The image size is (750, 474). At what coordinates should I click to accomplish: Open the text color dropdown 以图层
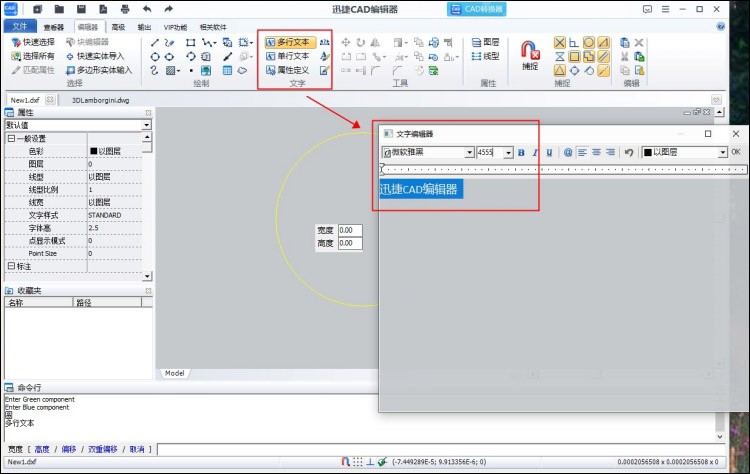click(722, 152)
